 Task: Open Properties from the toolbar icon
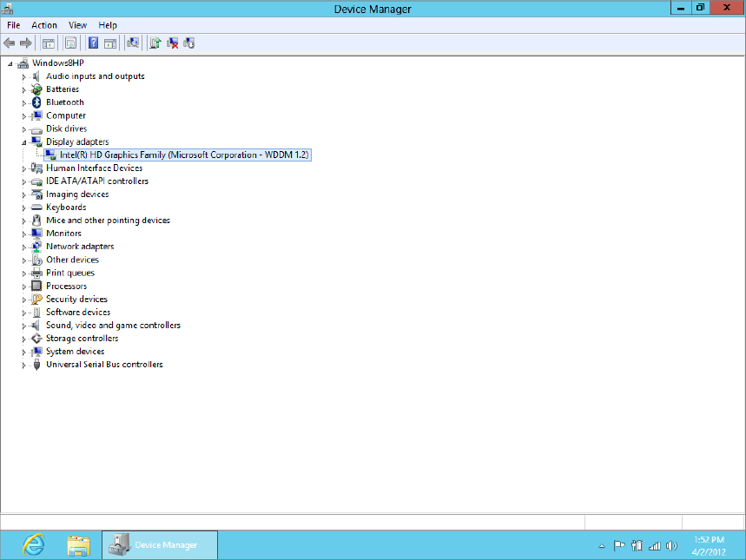pos(70,43)
